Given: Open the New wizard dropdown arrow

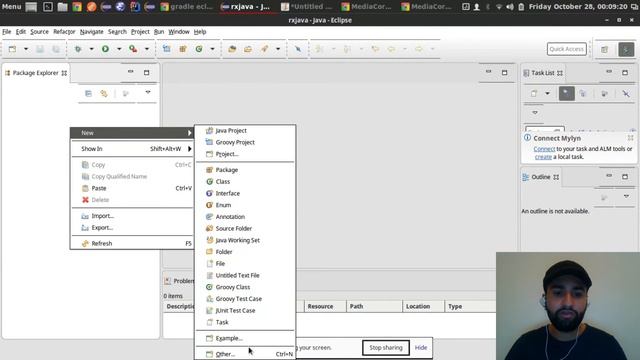Looking at the screenshot, I should tap(26, 49).
